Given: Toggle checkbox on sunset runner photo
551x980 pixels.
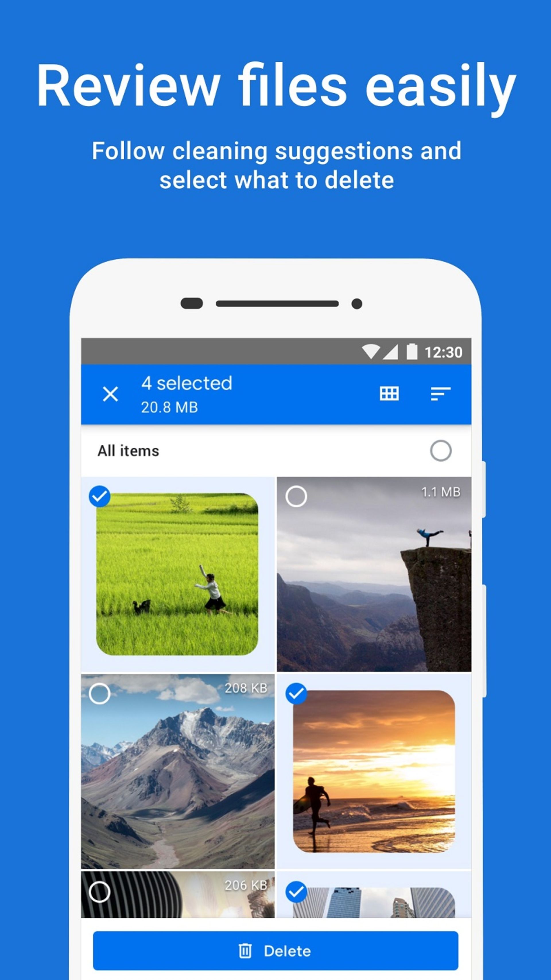Looking at the screenshot, I should (x=298, y=694).
